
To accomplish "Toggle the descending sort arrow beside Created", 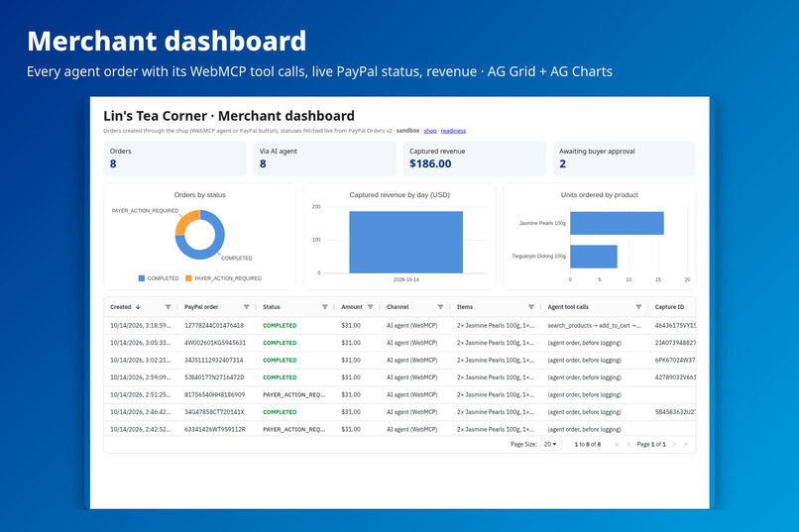I will click(x=138, y=307).
